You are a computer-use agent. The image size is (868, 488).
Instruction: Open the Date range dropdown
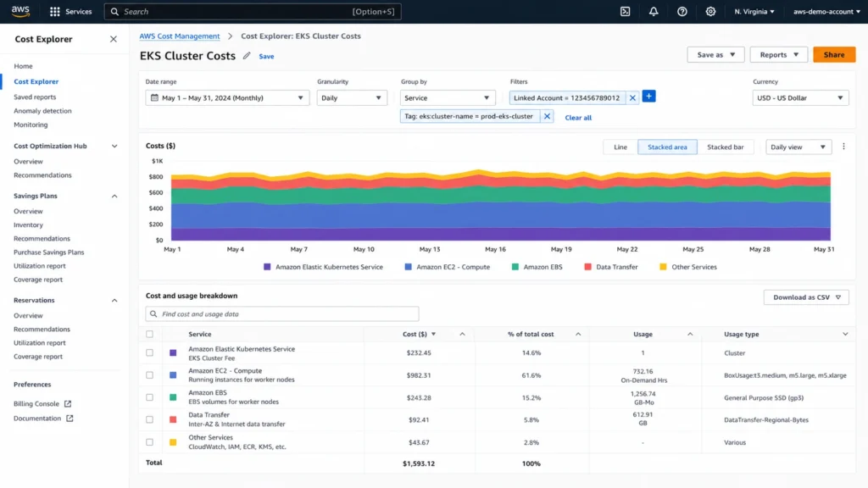[227, 98]
